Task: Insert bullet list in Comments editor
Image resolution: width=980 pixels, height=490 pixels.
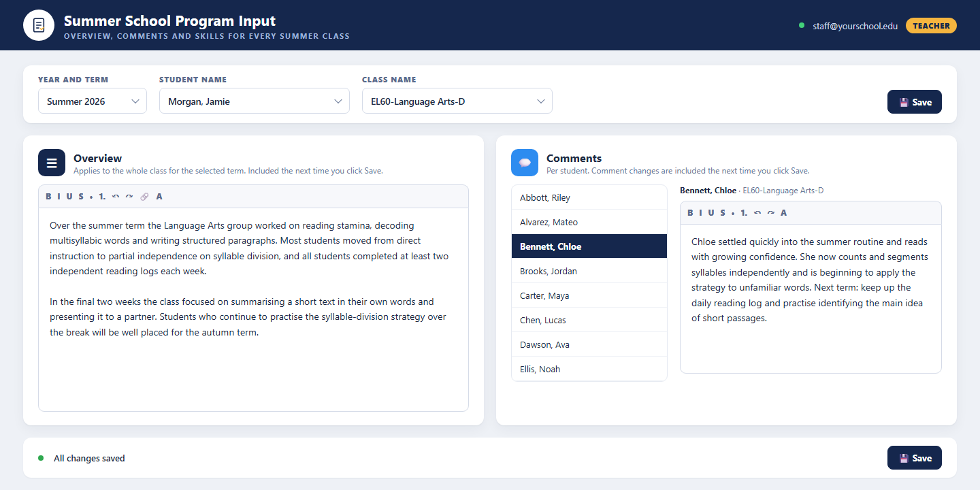Action: point(733,213)
